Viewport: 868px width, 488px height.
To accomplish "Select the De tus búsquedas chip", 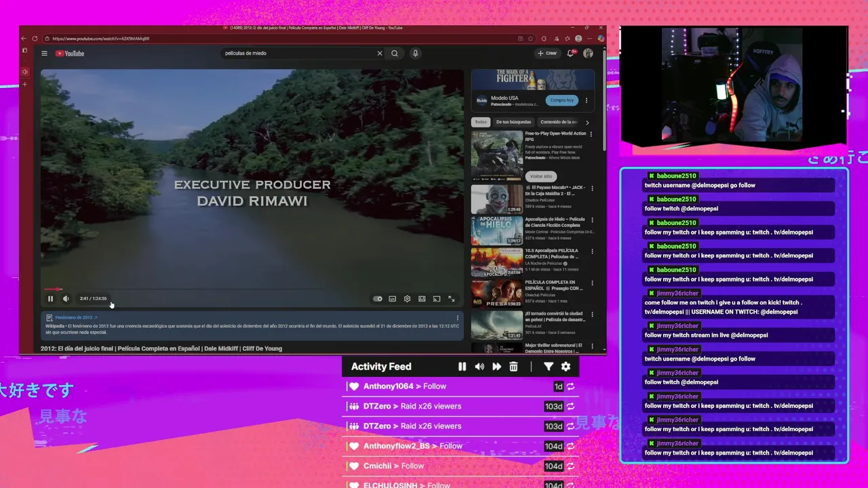I will pyautogui.click(x=513, y=122).
